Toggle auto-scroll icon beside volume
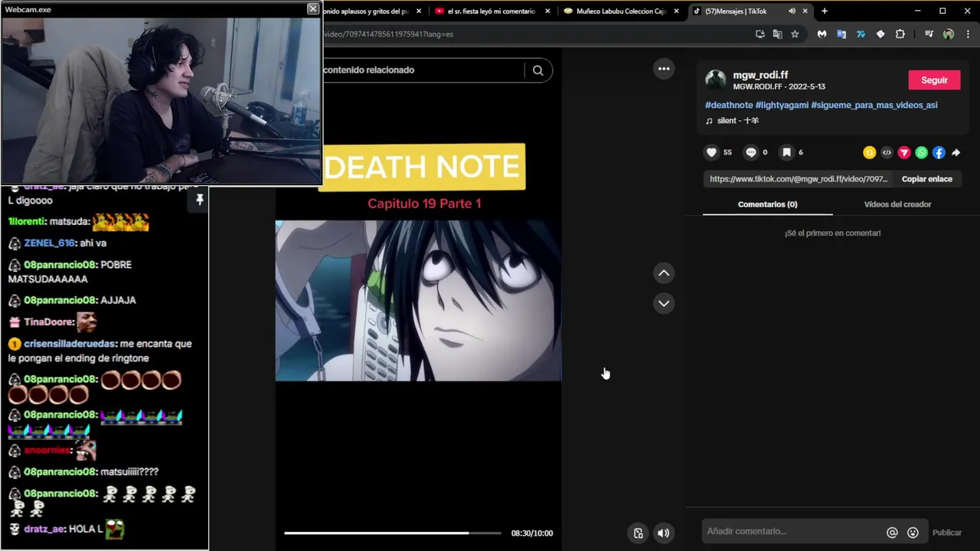The width and height of the screenshot is (980, 551). point(639,533)
